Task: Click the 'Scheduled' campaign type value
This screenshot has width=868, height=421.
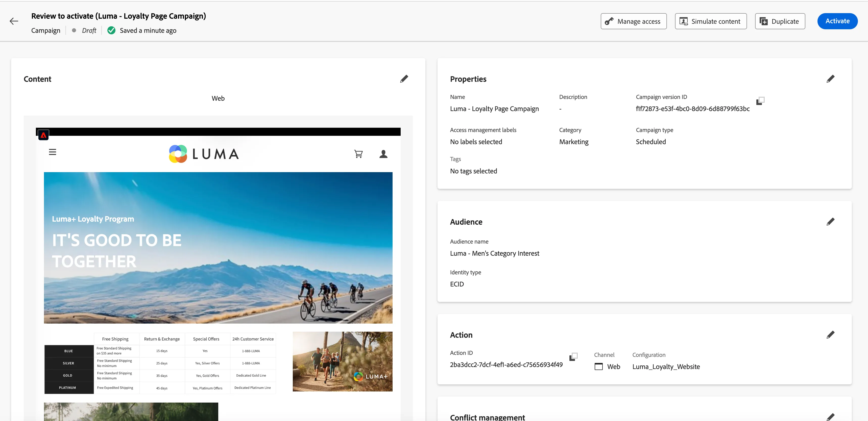Action: coord(651,142)
